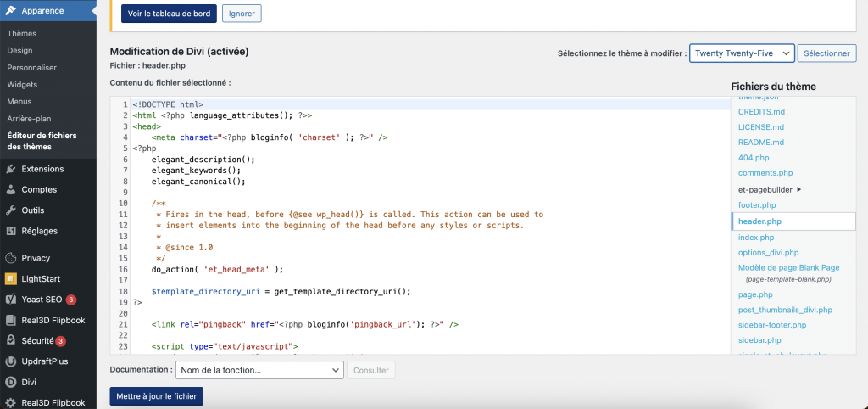The height and width of the screenshot is (409, 868).
Task: Open footer.php file
Action: pos(757,205)
